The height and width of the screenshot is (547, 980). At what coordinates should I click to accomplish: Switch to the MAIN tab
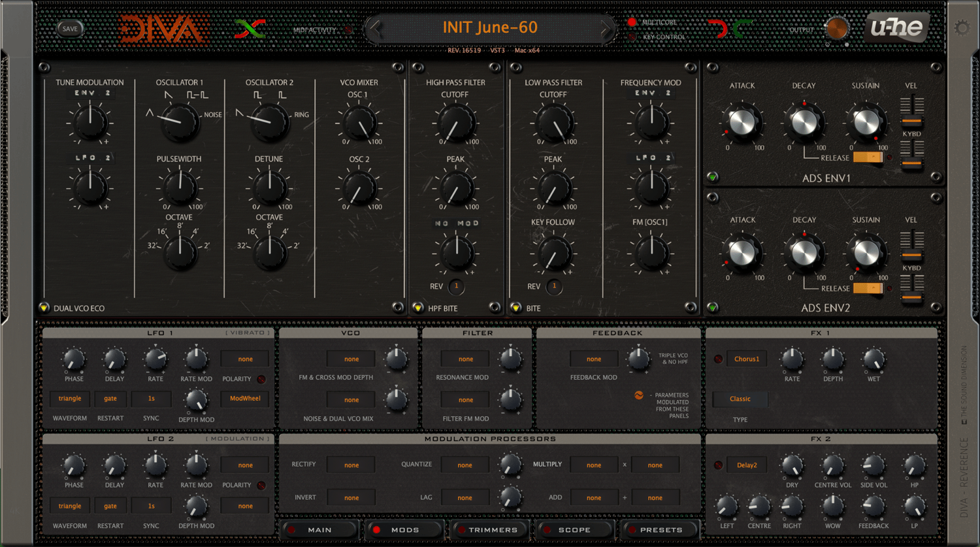[319, 530]
